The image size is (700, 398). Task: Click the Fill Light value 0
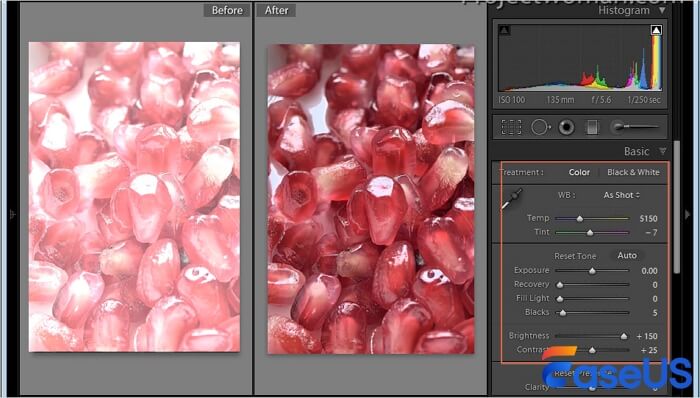tap(655, 298)
